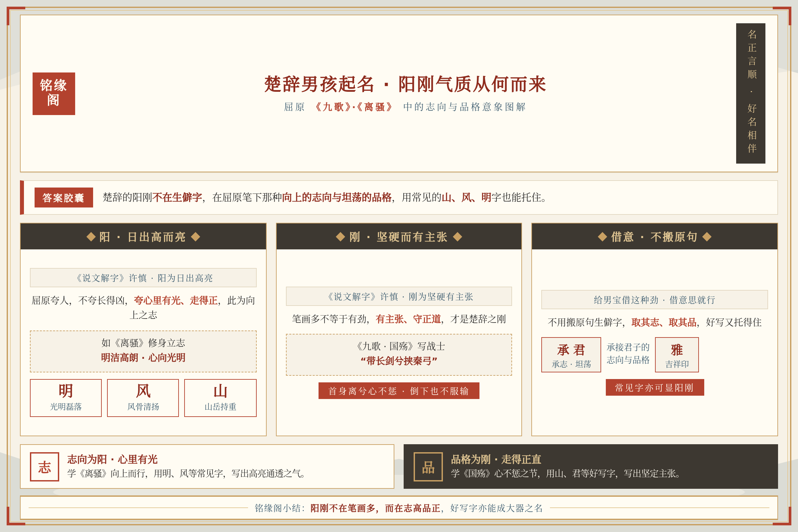This screenshot has width=798, height=532.
Task: Select the 山 山岳持重 character card
Action: [220, 398]
